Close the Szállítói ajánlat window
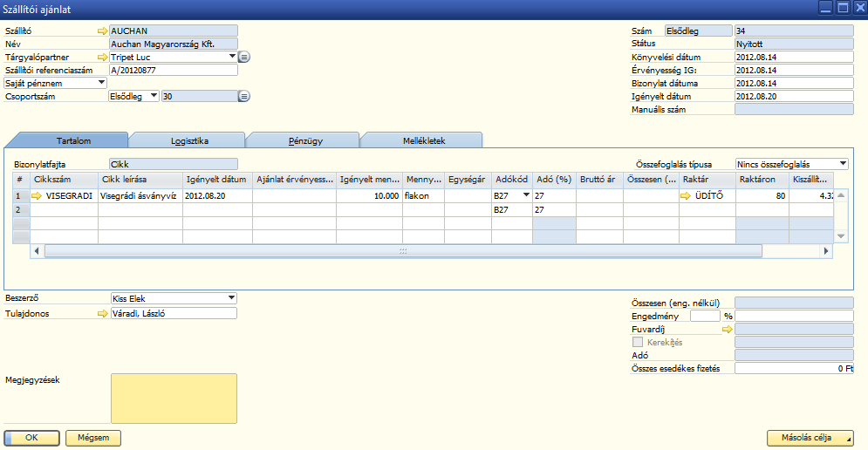Viewport: 868px width, 450px height. pos(859,8)
